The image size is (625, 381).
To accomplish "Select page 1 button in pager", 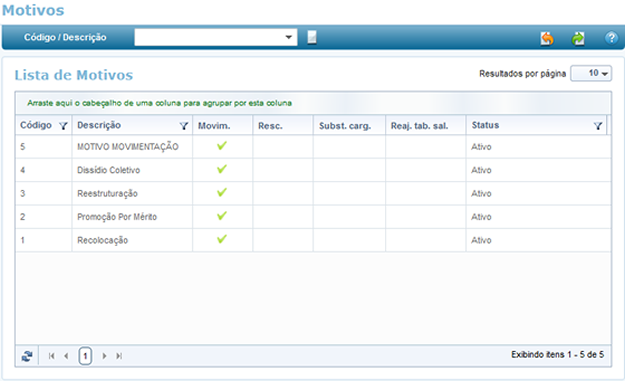I will pos(85,356).
